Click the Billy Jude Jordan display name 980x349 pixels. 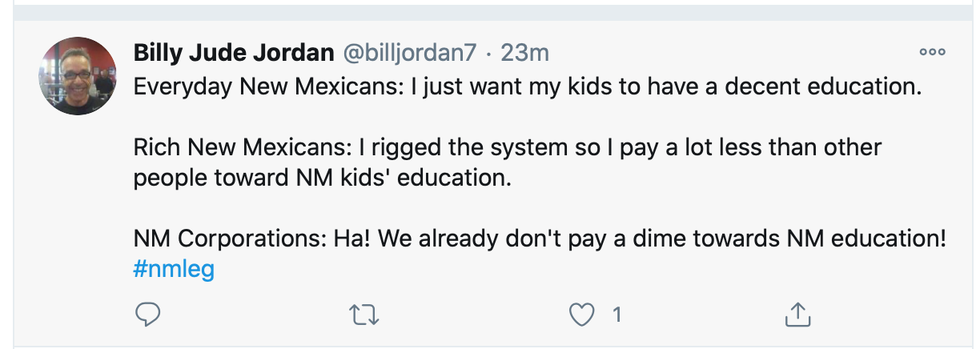[234, 53]
